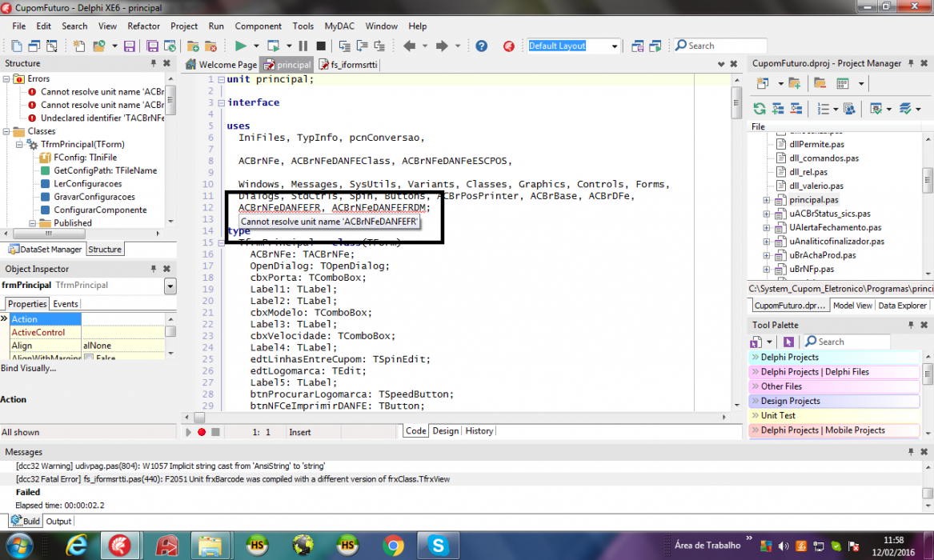Switch to the fs_iformsrtti tab

coord(348,64)
